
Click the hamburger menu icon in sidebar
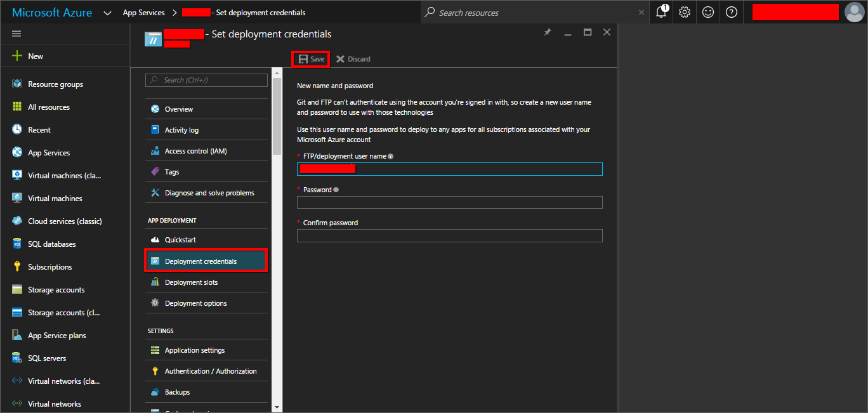(16, 34)
